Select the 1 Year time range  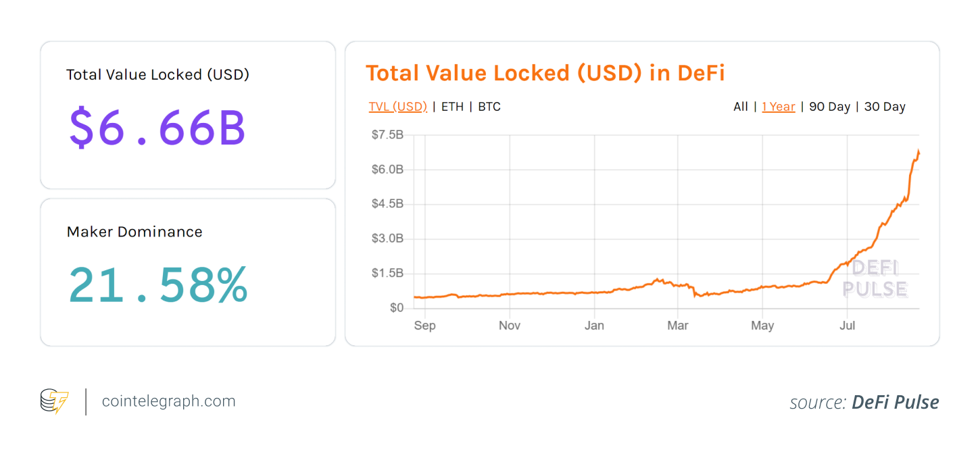click(778, 107)
